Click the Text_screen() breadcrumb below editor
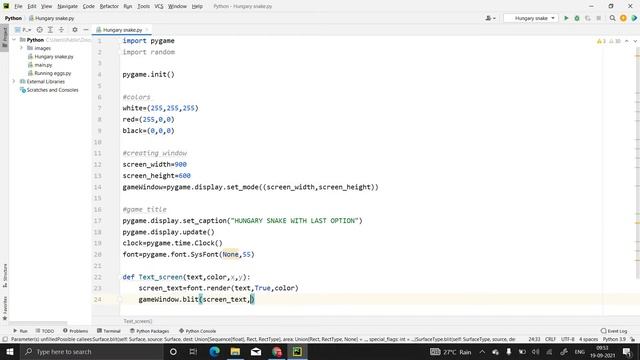 pyautogui.click(x=138, y=321)
